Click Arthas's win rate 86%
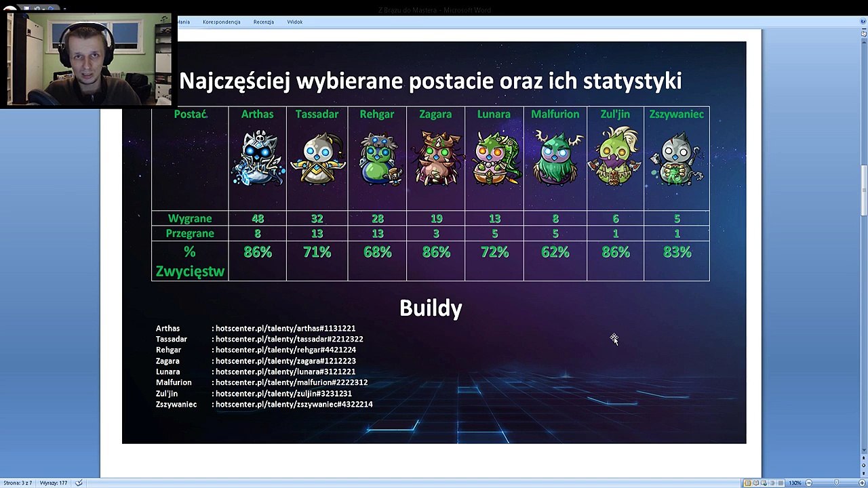868x488 pixels. coord(258,252)
